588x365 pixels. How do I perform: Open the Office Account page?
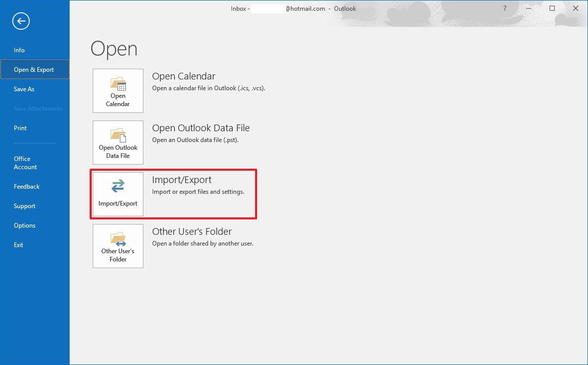(x=25, y=163)
